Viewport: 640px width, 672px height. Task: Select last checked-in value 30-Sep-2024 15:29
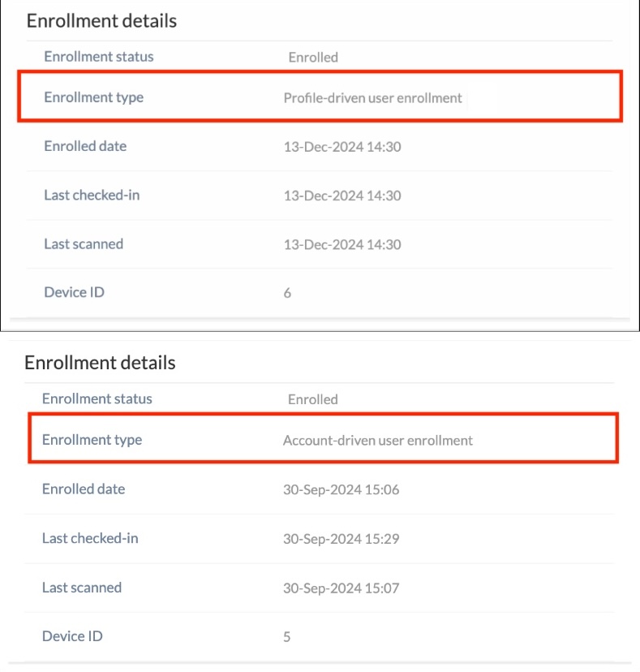[341, 539]
